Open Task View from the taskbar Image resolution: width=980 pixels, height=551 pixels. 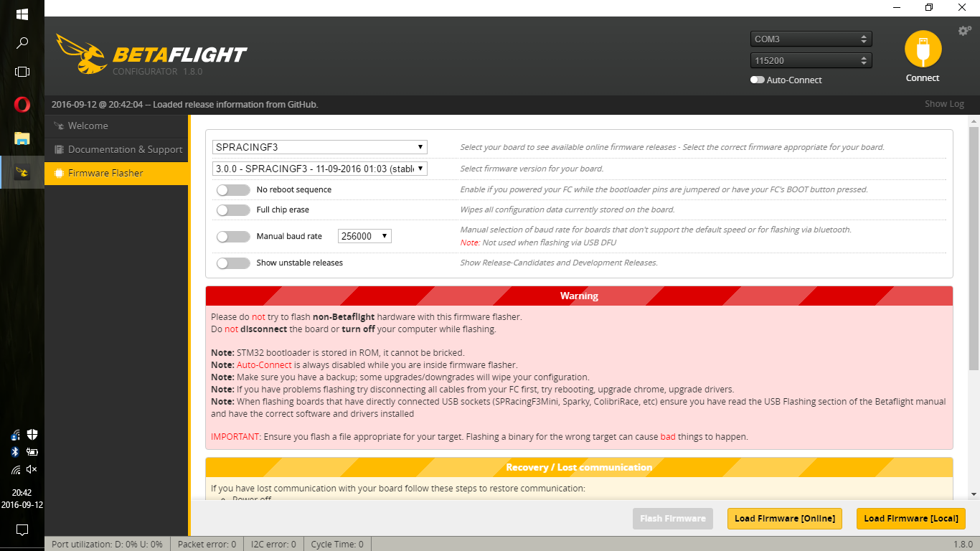22,72
